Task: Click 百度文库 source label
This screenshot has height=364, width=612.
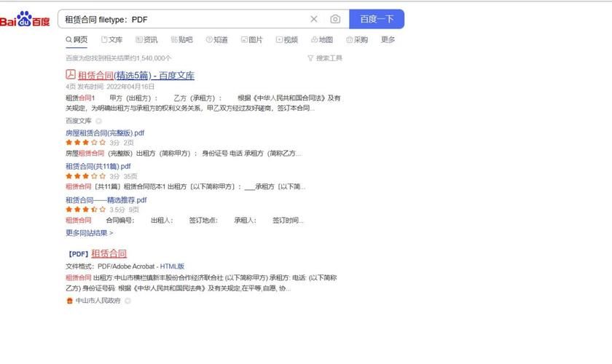Action: pyautogui.click(x=79, y=121)
